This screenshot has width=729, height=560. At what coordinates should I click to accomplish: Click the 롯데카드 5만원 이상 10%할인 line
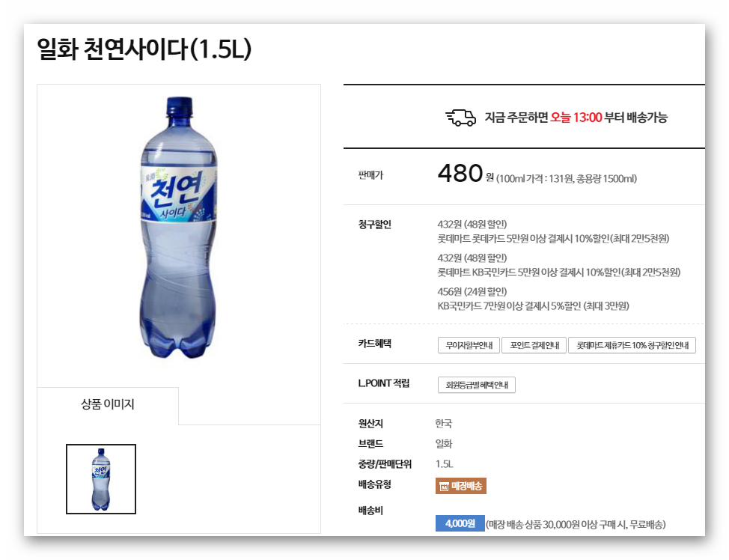553,239
